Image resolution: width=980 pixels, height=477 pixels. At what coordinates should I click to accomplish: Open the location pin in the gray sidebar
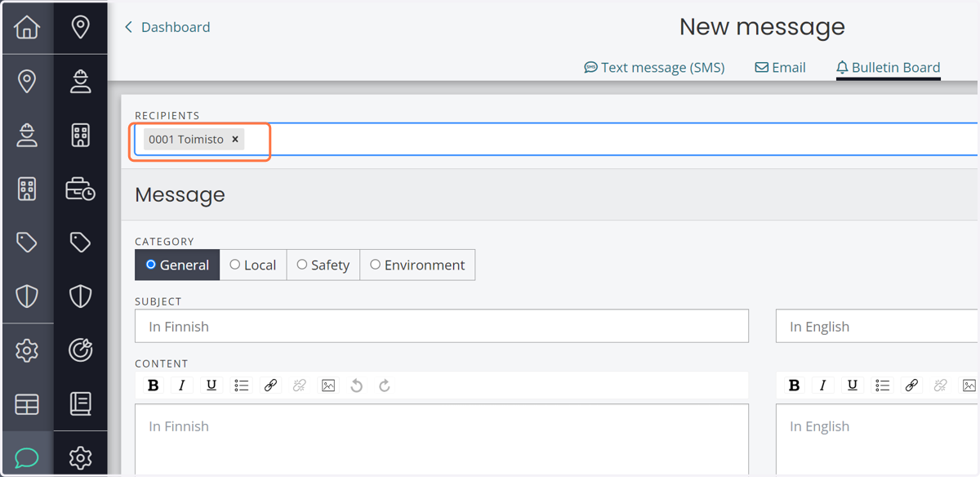click(x=27, y=81)
